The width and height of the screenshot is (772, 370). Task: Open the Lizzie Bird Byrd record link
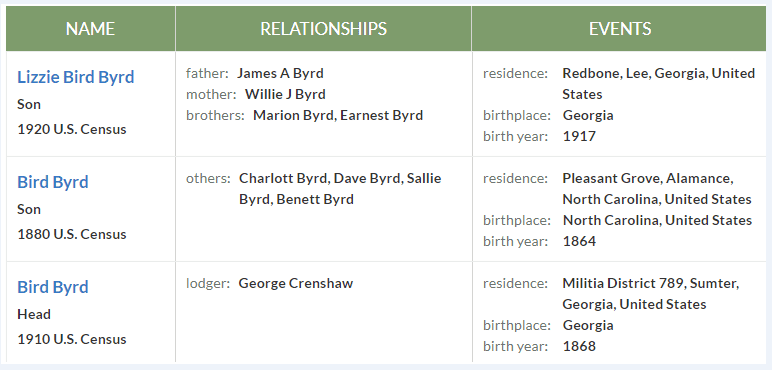coord(75,77)
